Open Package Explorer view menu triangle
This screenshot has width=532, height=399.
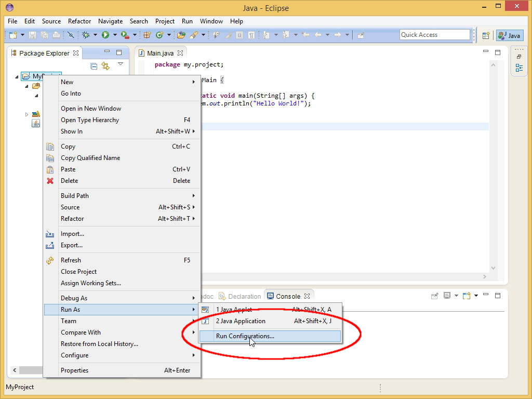(x=121, y=64)
